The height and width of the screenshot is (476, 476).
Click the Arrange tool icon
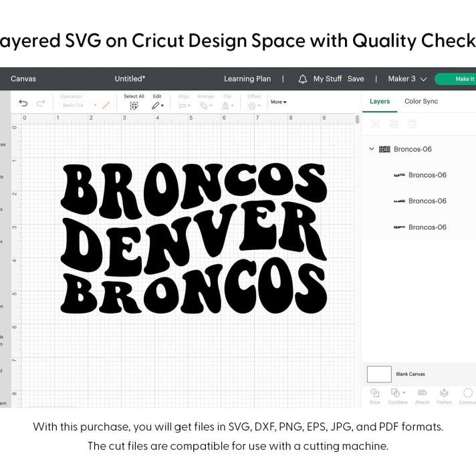pyautogui.click(x=203, y=106)
